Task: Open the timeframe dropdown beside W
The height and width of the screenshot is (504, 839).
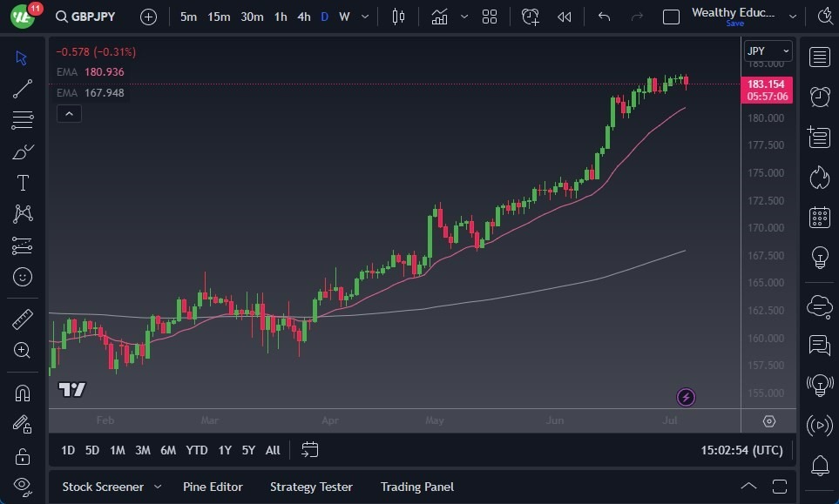Action: [363, 16]
